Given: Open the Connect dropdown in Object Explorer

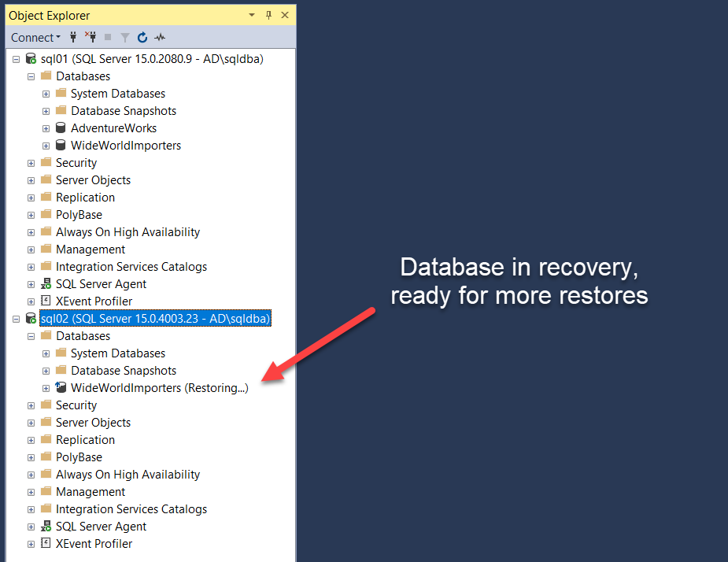Looking at the screenshot, I should coord(35,38).
